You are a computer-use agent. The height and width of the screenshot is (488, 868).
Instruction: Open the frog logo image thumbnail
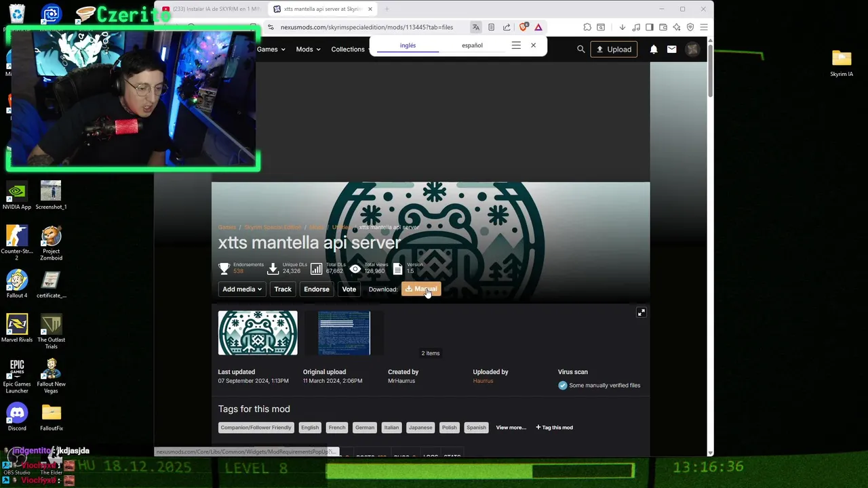click(x=258, y=333)
